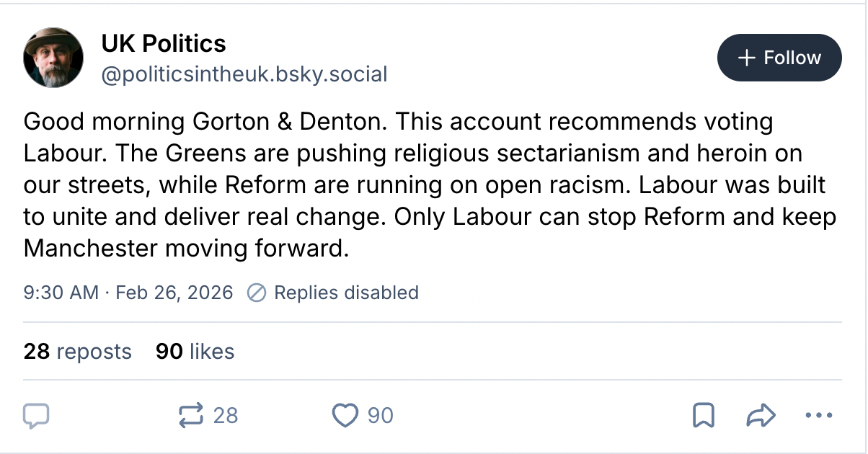Open the repost arrows menu
The image size is (868, 454).
coord(192,415)
